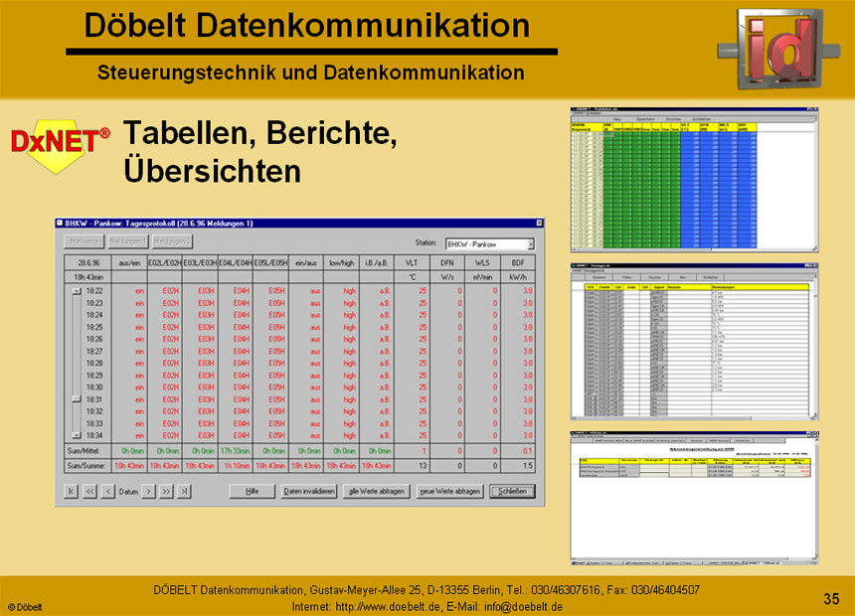Image resolution: width=855 pixels, height=616 pixels.
Task: Select the i.B./a.B. column header
Action: tap(377, 262)
